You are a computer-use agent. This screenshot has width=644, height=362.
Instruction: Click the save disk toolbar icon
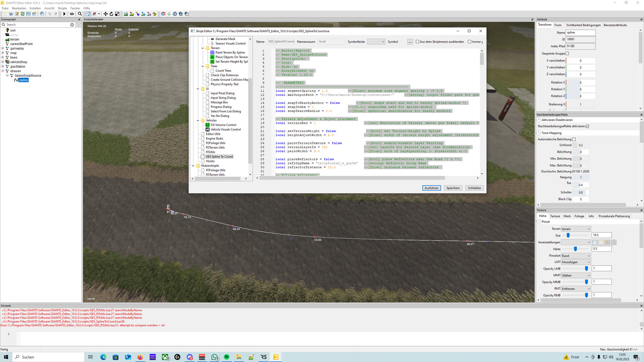coord(29,14)
